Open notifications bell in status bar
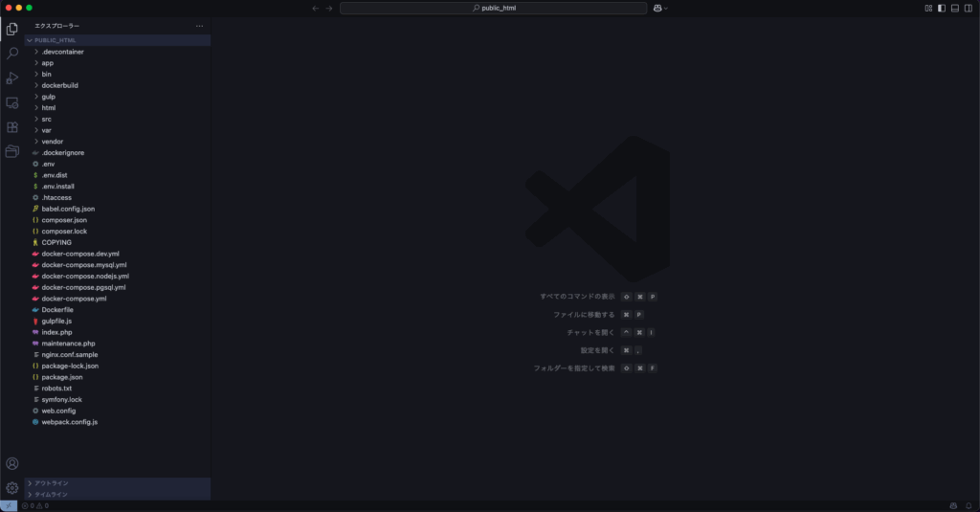Screen dimensions: 980x512 coord(969,505)
